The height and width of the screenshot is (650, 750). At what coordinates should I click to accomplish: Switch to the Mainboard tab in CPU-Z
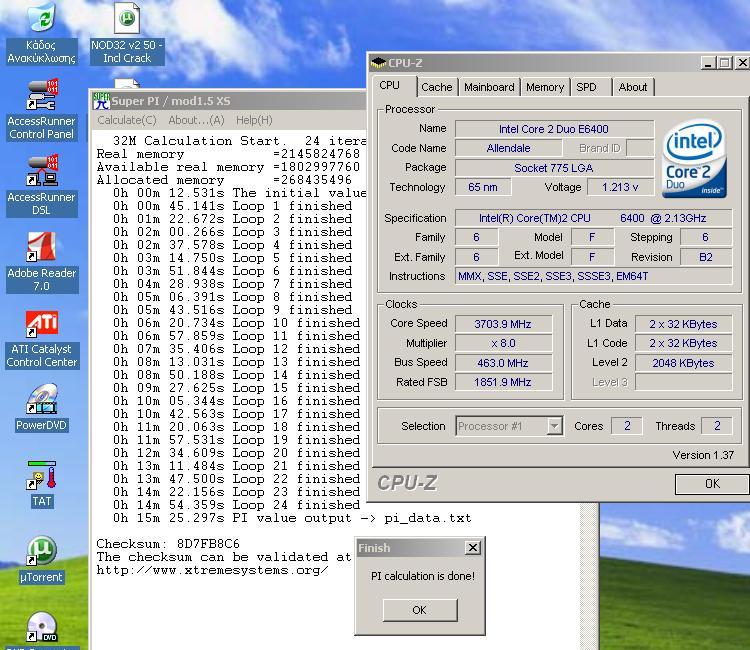tap(489, 87)
